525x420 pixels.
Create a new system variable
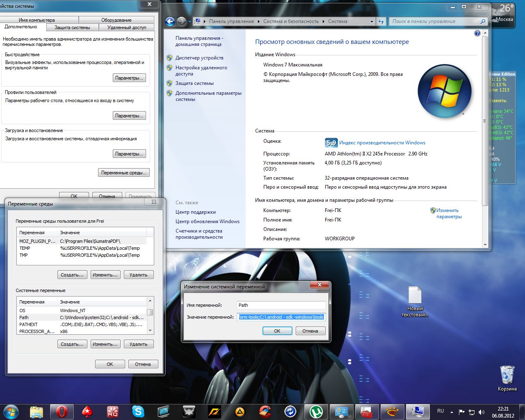click(72, 344)
